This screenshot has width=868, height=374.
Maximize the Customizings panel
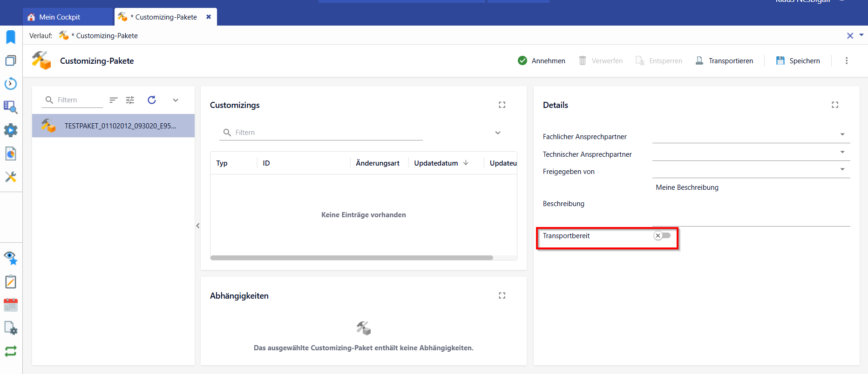tap(502, 105)
